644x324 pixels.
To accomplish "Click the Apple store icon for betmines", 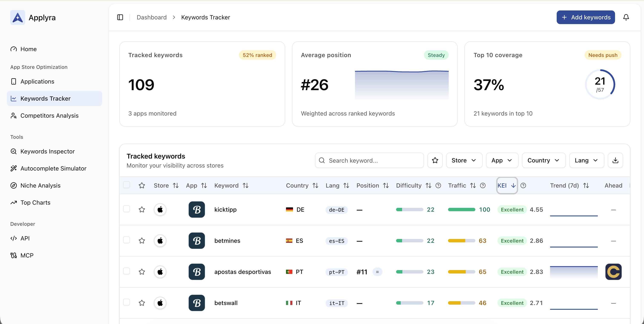I will click(x=160, y=241).
